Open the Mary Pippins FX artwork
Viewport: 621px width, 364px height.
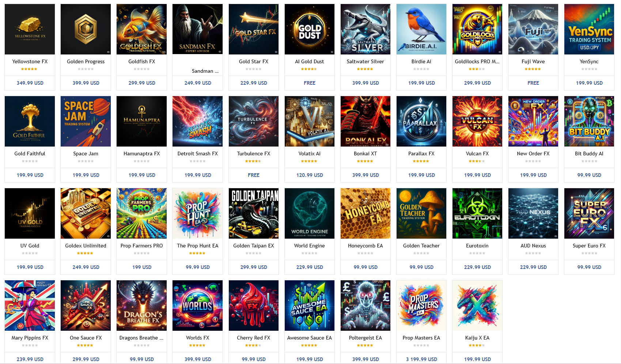click(30, 306)
